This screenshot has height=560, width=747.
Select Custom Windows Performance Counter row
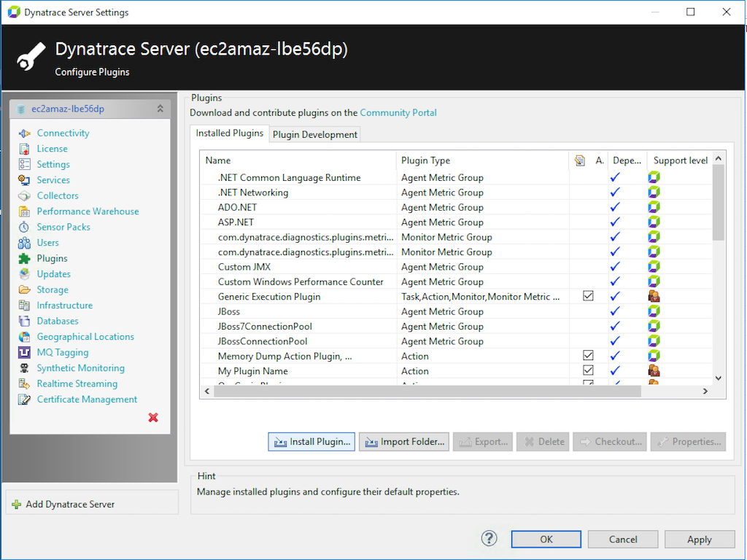456,281
